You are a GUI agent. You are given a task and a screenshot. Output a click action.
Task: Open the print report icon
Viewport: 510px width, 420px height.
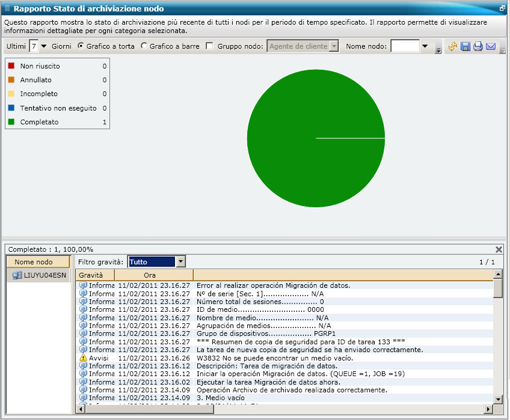[x=479, y=46]
